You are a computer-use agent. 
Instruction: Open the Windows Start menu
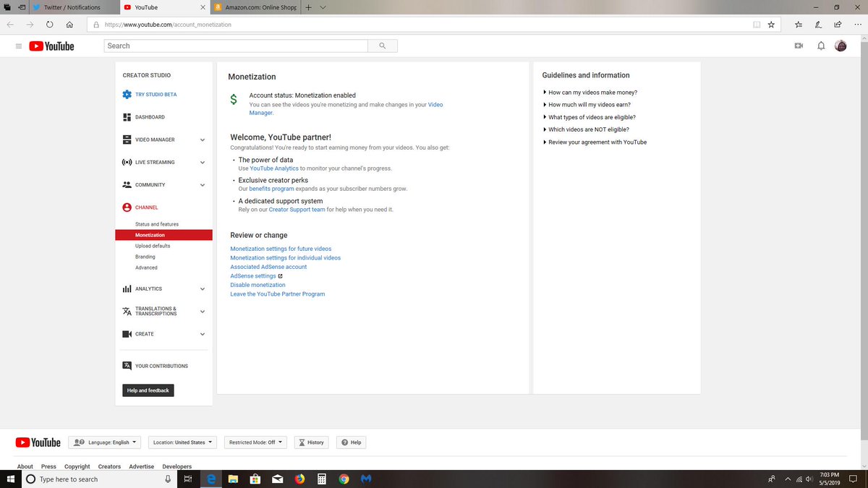click(10, 479)
